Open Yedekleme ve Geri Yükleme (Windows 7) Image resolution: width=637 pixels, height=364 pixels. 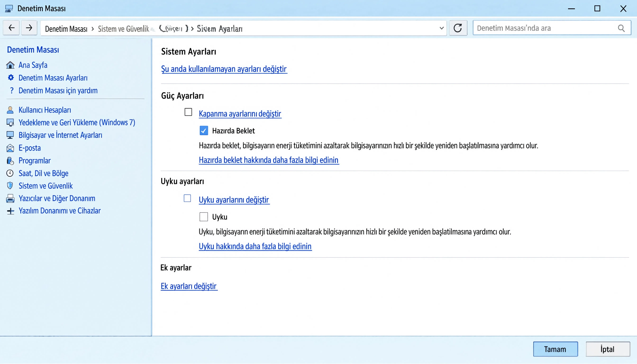[x=77, y=123]
